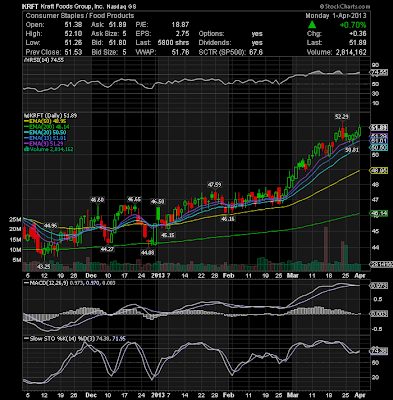Image resolution: width=393 pixels, height=400 pixels.
Task: Click the SCTR (SP500) 67.6 value
Action: tap(256, 52)
